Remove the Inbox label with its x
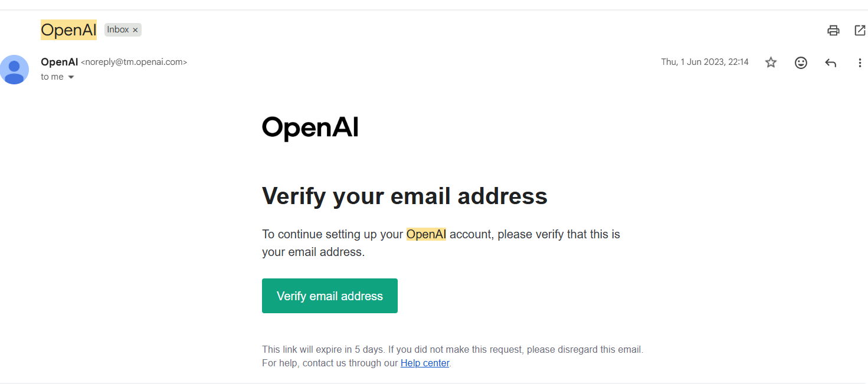 135,30
